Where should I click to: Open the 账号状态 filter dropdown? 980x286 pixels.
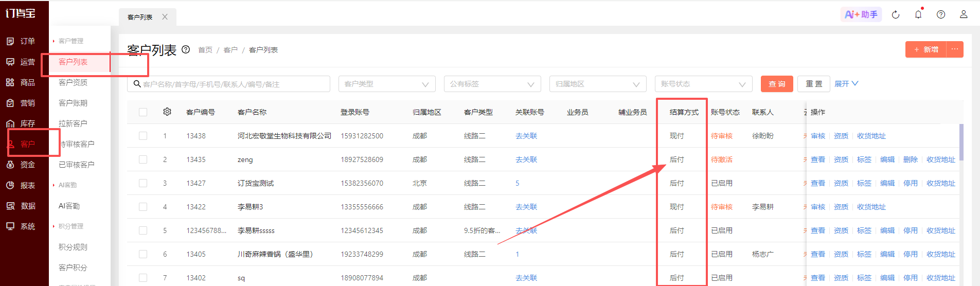click(x=703, y=84)
